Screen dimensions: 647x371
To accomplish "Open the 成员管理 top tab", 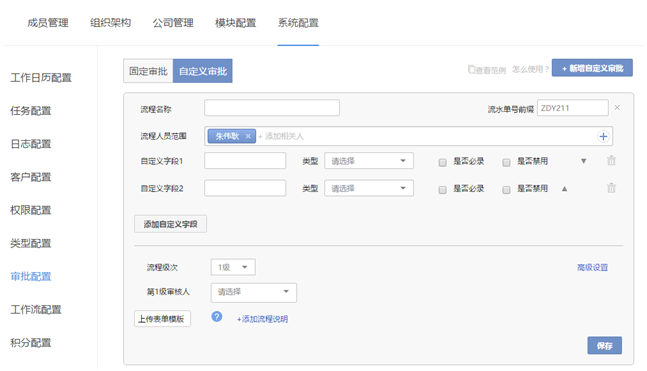I will tap(48, 23).
